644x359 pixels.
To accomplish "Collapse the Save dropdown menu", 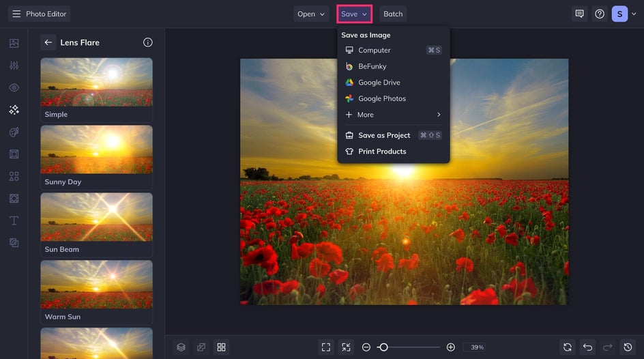I will pos(354,14).
